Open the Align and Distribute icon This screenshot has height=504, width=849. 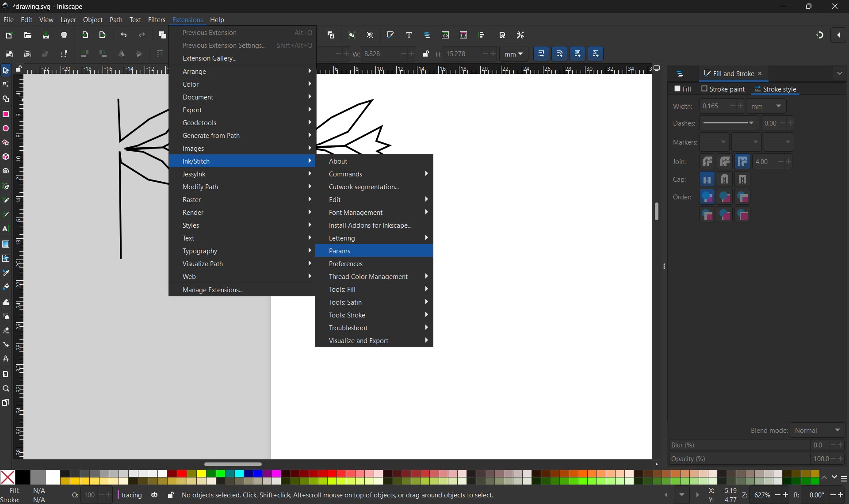click(482, 35)
